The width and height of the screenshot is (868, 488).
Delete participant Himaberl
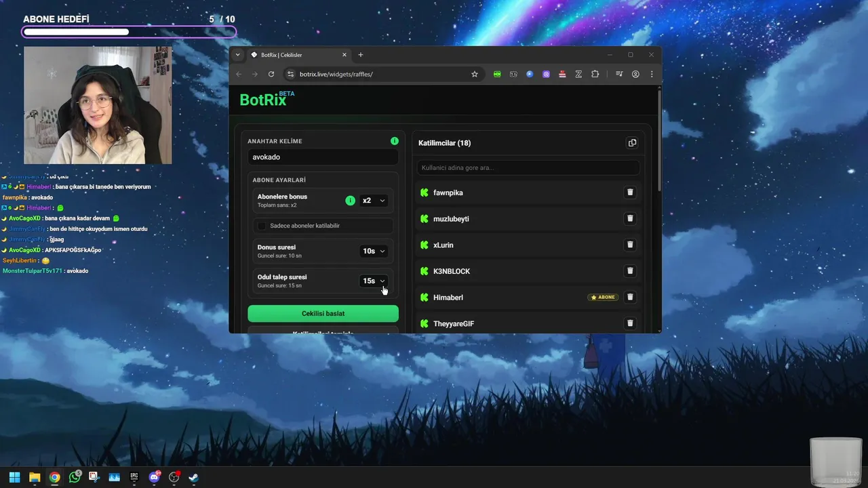(630, 297)
